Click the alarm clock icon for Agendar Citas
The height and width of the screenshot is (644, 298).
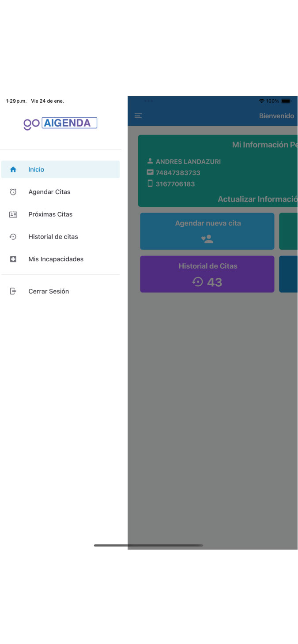click(x=13, y=192)
